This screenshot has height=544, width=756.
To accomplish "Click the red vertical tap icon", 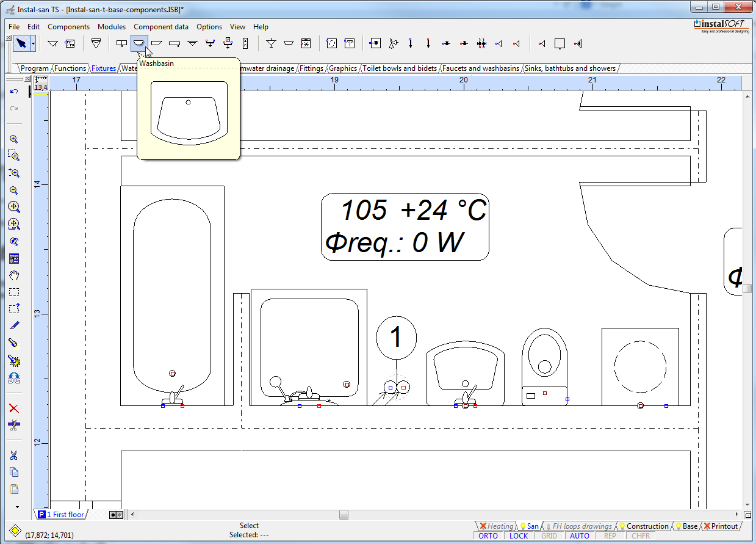I will pos(428,43).
